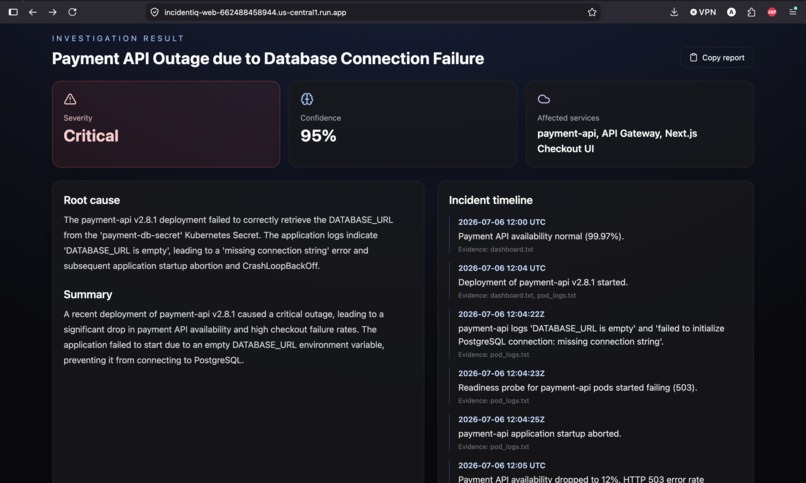Click the affected services list text
This screenshot has width=806, height=483.
[x=617, y=141]
